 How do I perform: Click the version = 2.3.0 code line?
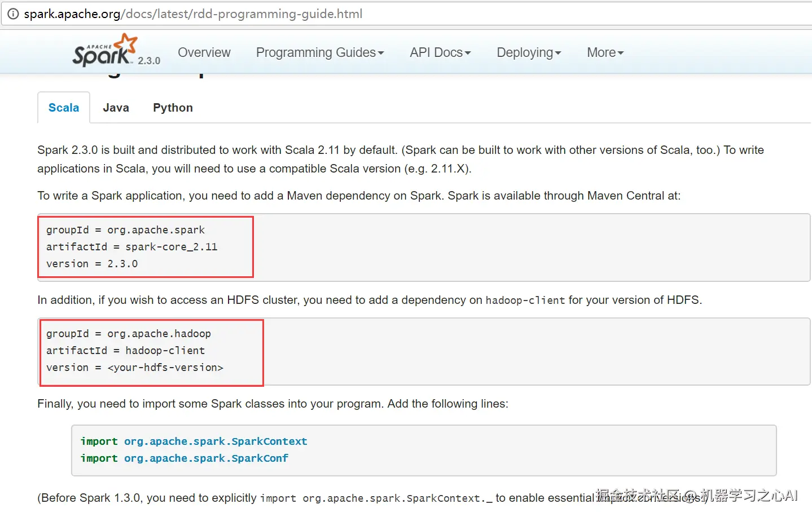tap(92, 264)
